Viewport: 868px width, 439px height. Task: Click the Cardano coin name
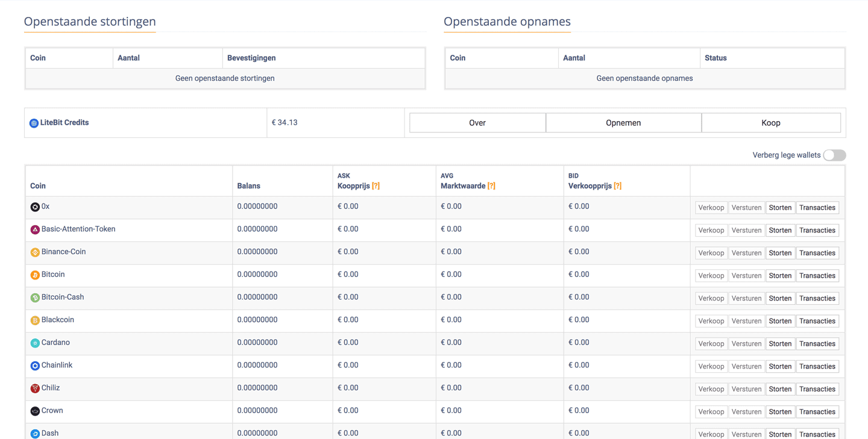55,343
